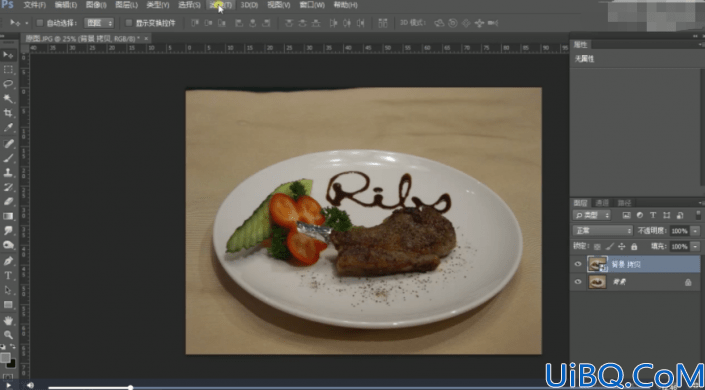Filter layers by adjustment layer icon

click(x=640, y=215)
